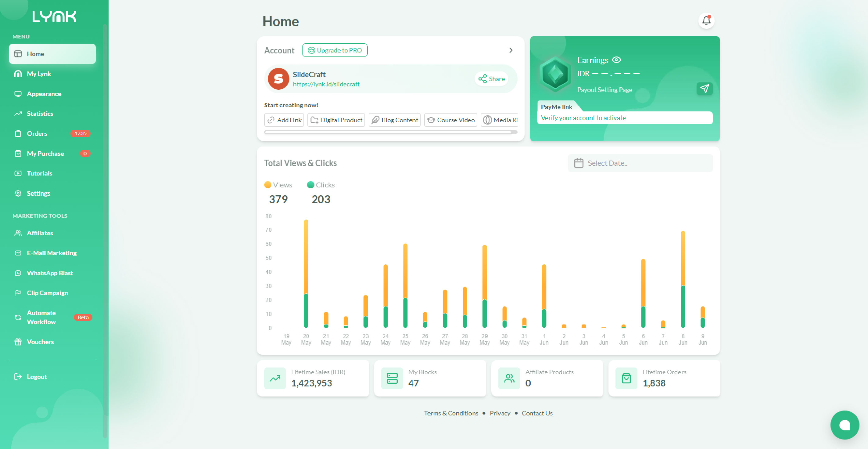Click the notification bell icon

point(706,21)
